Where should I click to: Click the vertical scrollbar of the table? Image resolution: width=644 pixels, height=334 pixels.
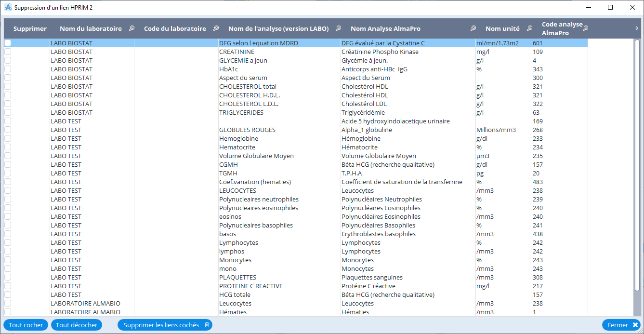(x=637, y=174)
